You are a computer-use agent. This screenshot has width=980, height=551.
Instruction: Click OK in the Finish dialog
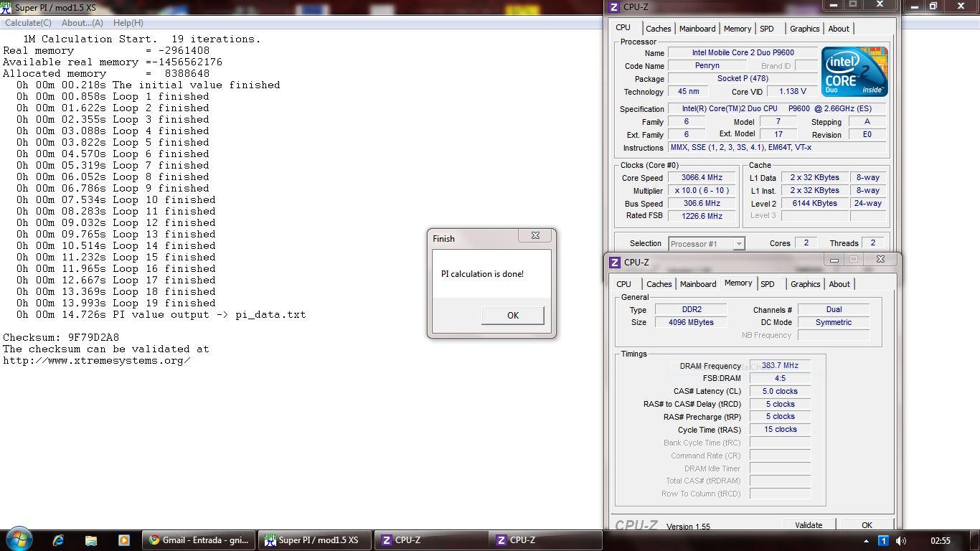click(512, 315)
